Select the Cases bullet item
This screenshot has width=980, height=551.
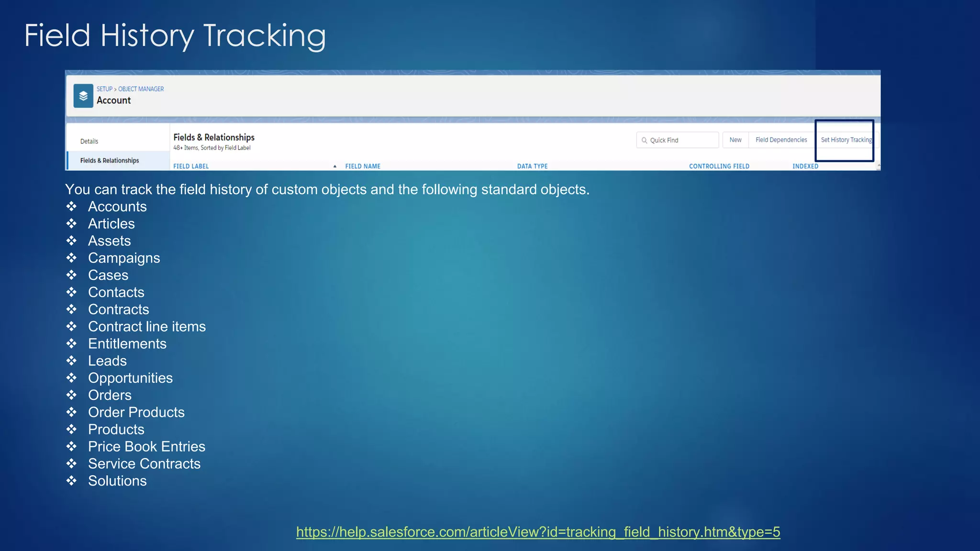(x=108, y=275)
